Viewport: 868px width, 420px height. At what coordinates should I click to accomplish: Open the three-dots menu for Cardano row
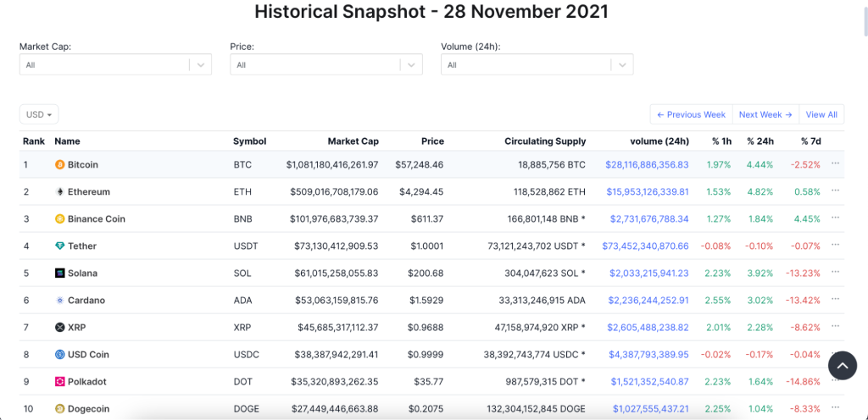pos(836,300)
